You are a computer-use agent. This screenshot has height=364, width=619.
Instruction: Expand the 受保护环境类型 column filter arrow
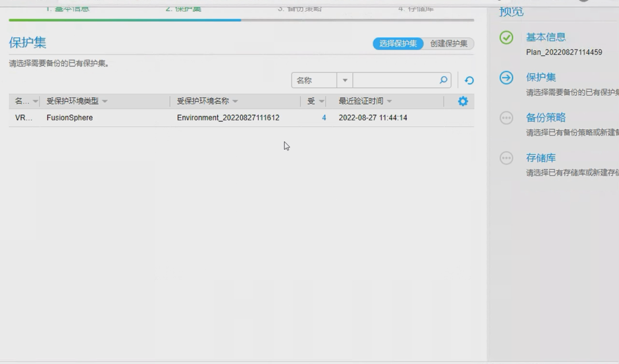click(105, 102)
